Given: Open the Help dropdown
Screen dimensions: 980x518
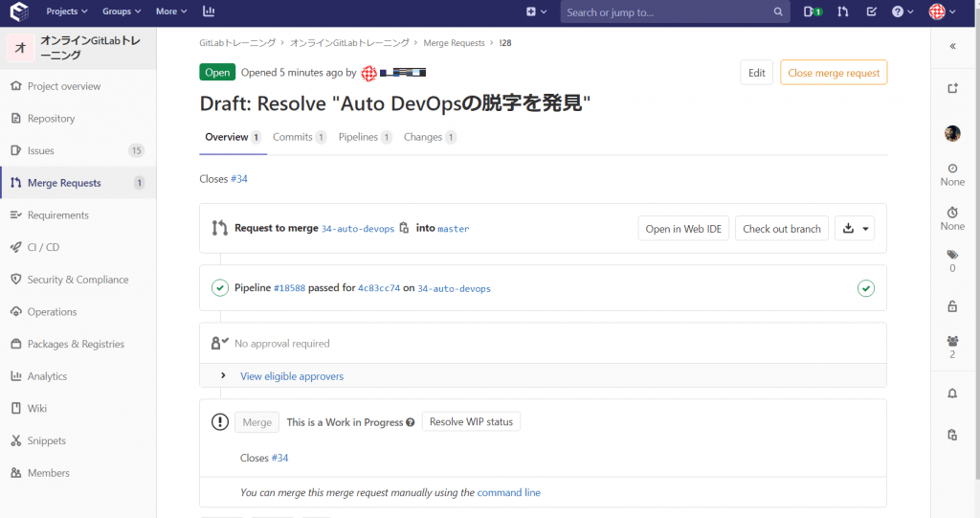Looking at the screenshot, I should pos(902,11).
